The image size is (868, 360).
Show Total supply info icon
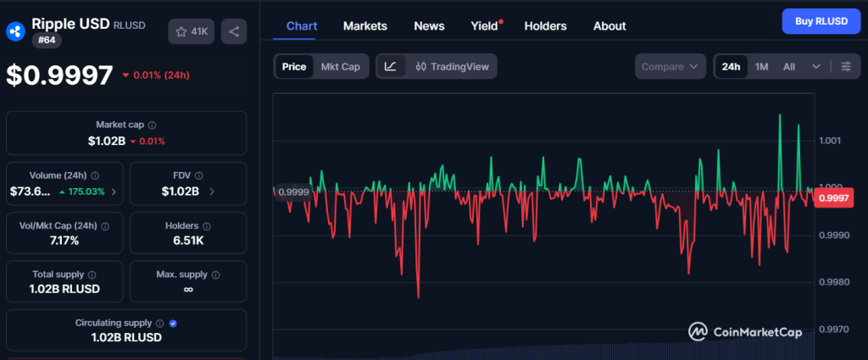[92, 274]
